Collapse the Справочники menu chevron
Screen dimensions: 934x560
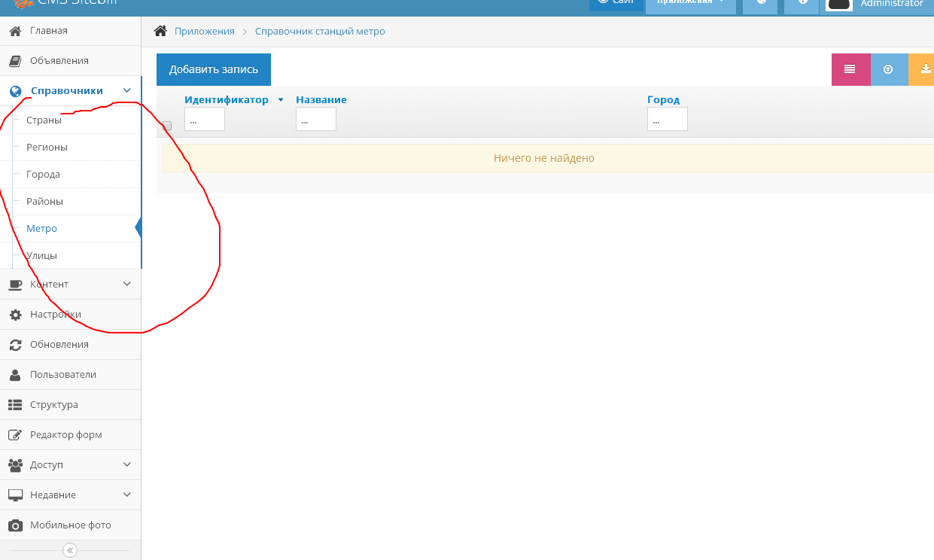[127, 91]
